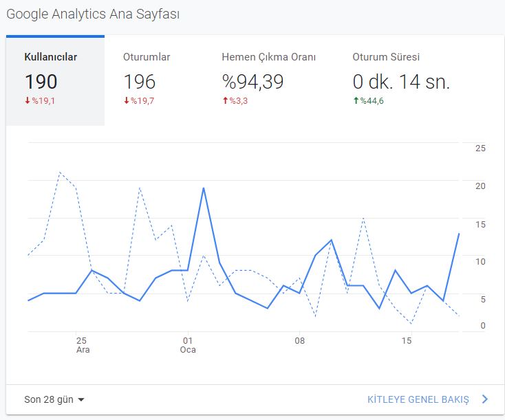Select the Kullanıcılar metric tab
The height and width of the screenshot is (420, 505).
55,80
